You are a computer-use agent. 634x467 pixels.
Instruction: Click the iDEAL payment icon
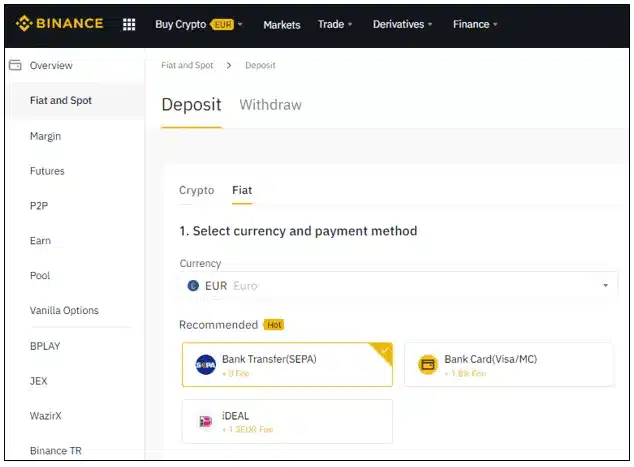[205, 422]
